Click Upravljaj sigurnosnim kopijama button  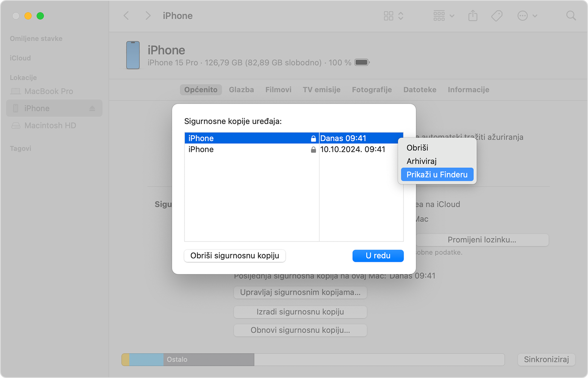pos(300,292)
